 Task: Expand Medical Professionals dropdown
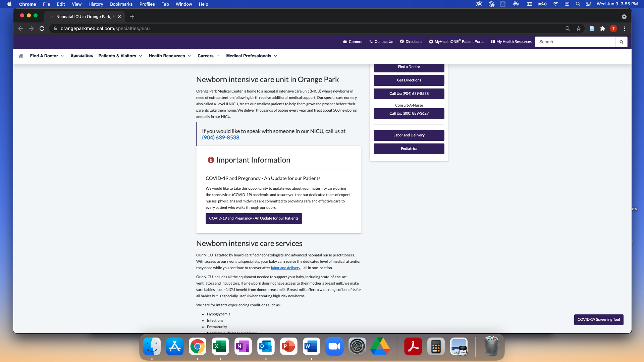252,56
